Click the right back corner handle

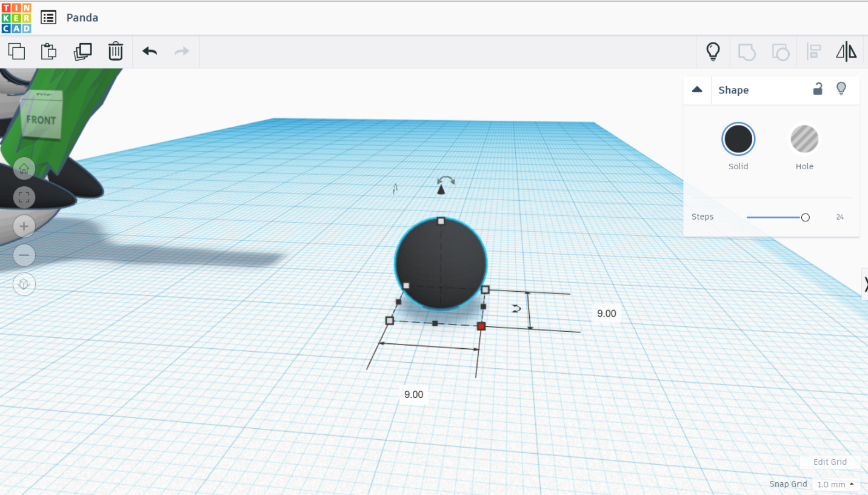click(x=485, y=290)
